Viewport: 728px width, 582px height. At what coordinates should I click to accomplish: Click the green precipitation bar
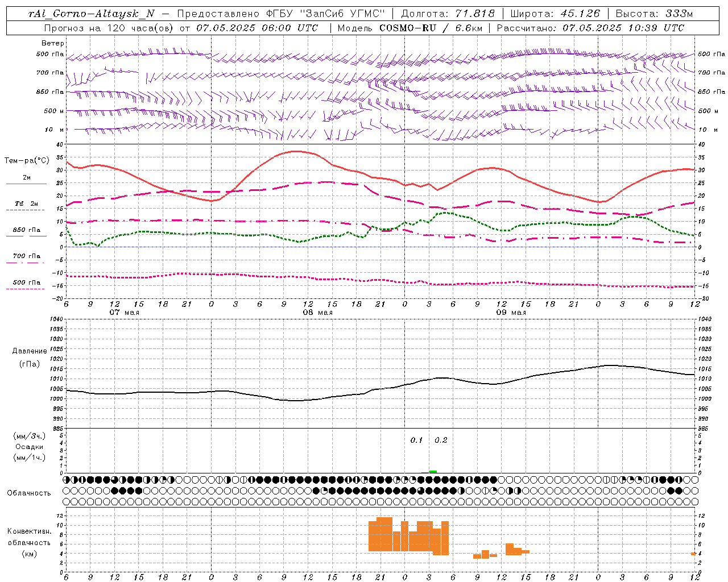tap(433, 472)
